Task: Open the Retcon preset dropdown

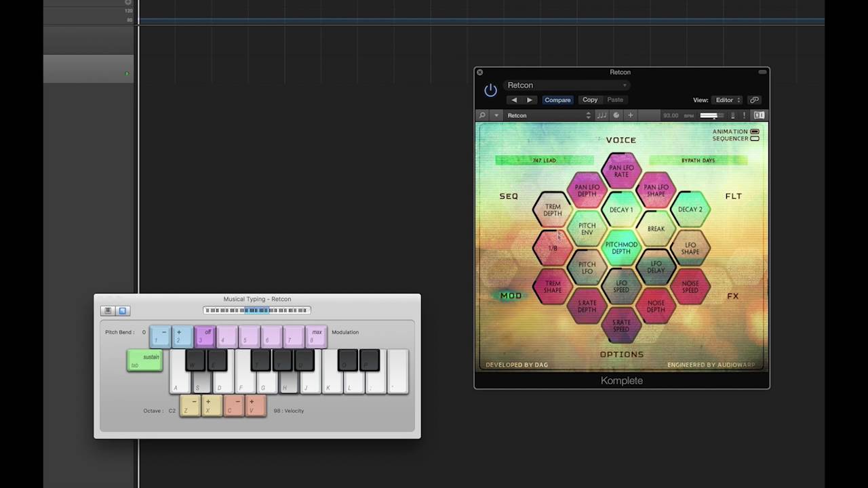Action: click(x=566, y=85)
